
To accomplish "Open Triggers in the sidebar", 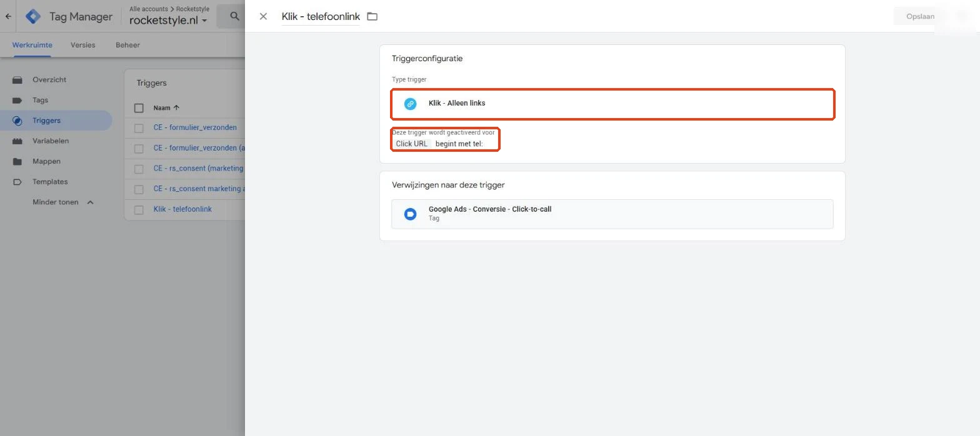I will 46,121.
